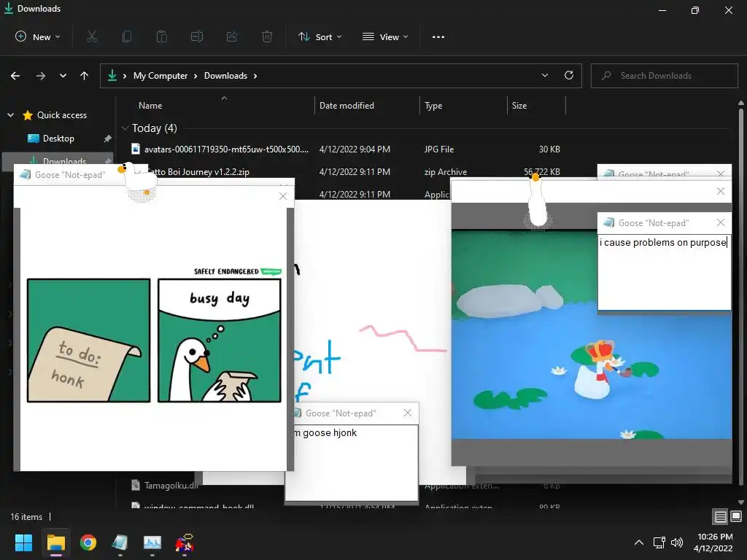Click the 'busy day' goose comic panel

coord(220,341)
